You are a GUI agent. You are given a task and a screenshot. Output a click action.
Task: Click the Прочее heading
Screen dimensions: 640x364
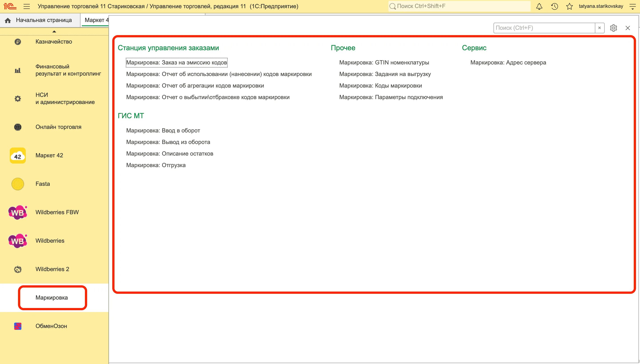(343, 48)
